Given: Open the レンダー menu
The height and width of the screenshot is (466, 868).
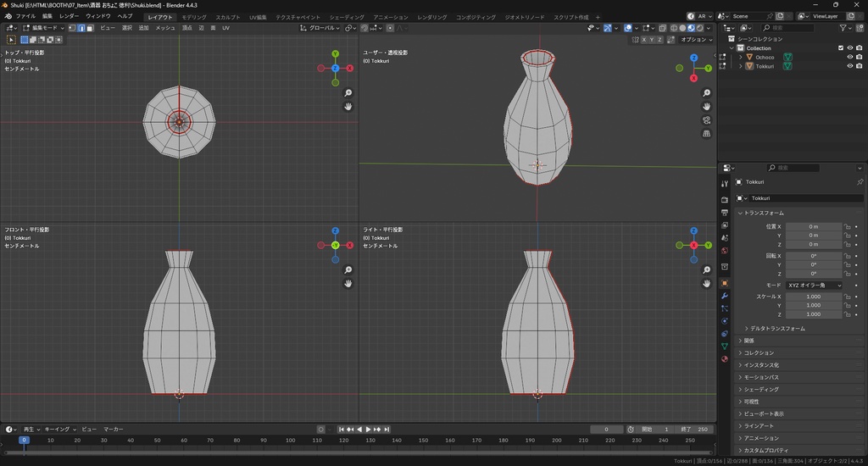Looking at the screenshot, I should (x=69, y=16).
